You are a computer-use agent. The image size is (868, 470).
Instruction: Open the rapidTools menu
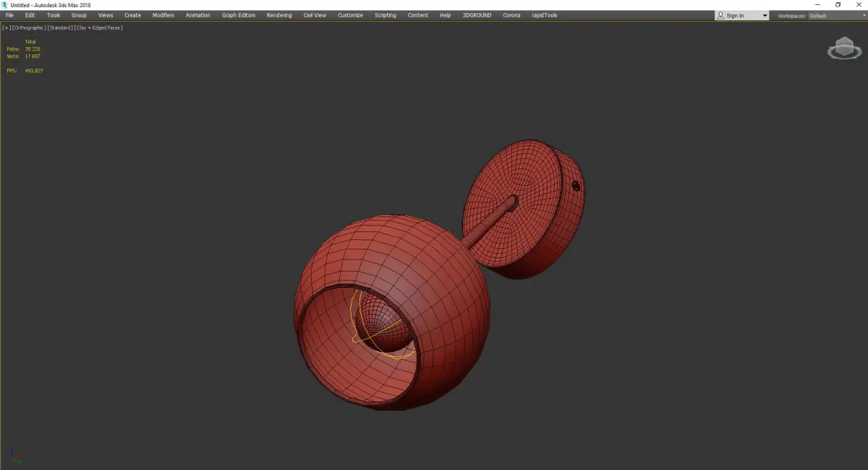point(545,15)
